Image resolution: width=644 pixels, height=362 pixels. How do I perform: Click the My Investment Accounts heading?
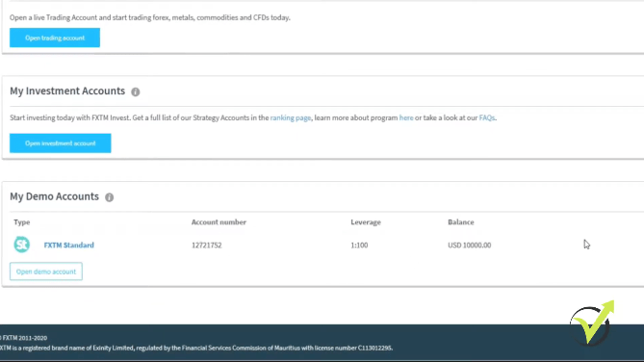[x=67, y=90]
